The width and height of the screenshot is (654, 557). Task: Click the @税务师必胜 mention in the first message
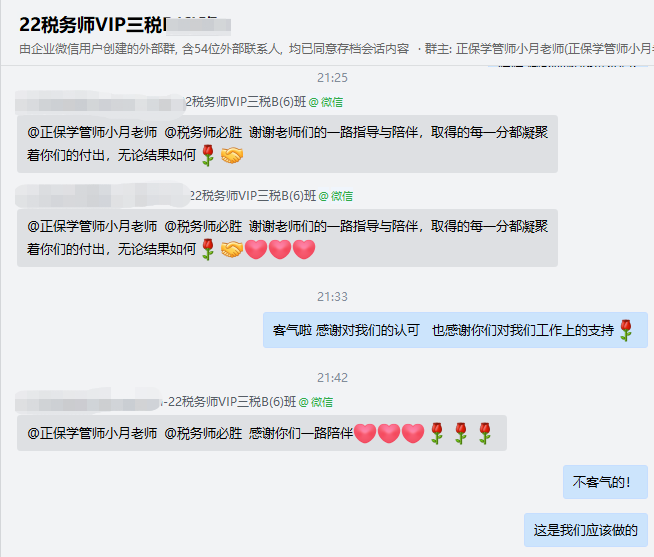click(203, 132)
